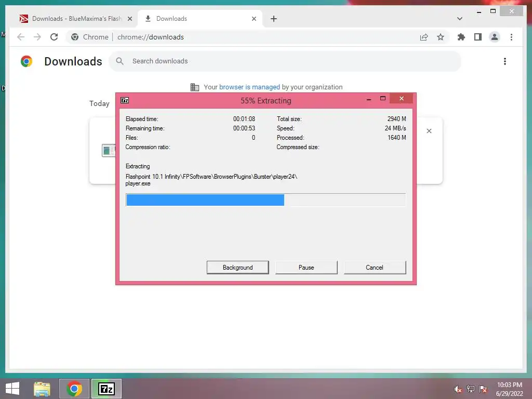The image size is (532, 399).
Task: Click the 7z icon in dialog title bar
Action: click(125, 100)
